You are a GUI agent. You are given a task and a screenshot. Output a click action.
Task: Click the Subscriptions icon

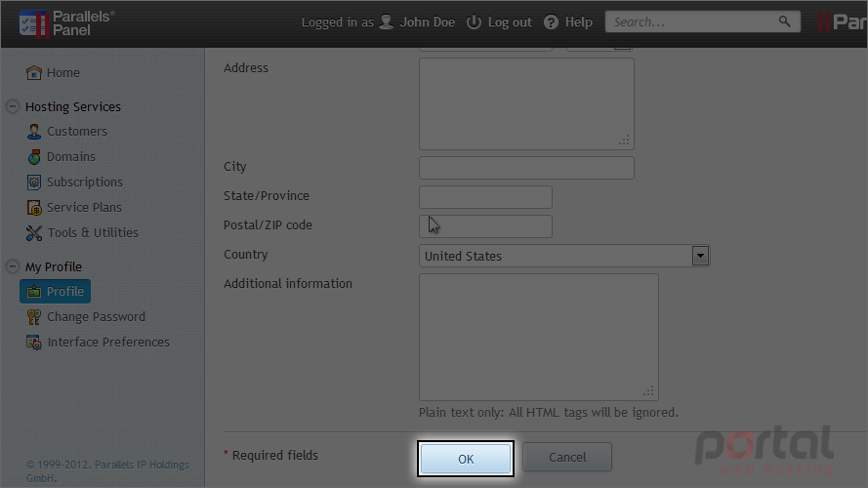(x=34, y=183)
